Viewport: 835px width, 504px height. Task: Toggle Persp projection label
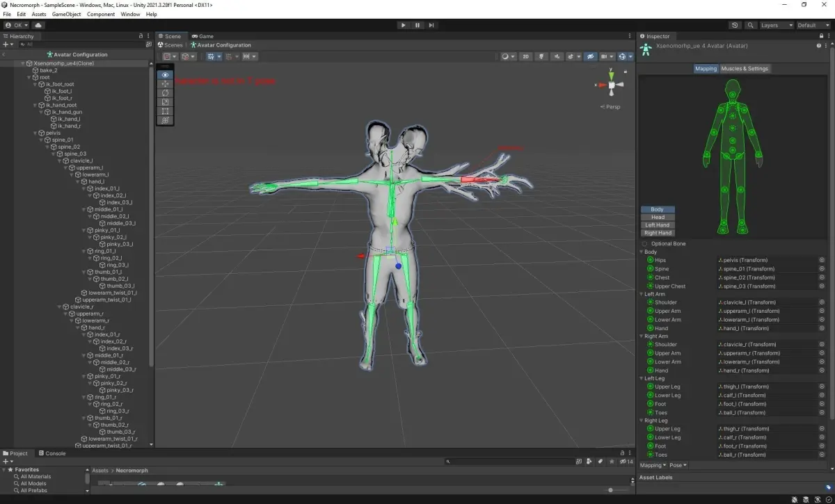pyautogui.click(x=611, y=106)
